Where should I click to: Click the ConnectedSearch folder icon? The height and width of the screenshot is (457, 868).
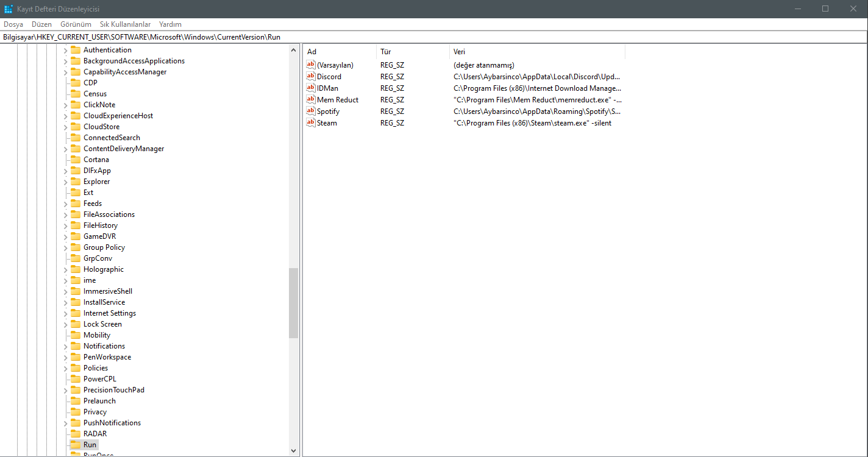click(76, 138)
